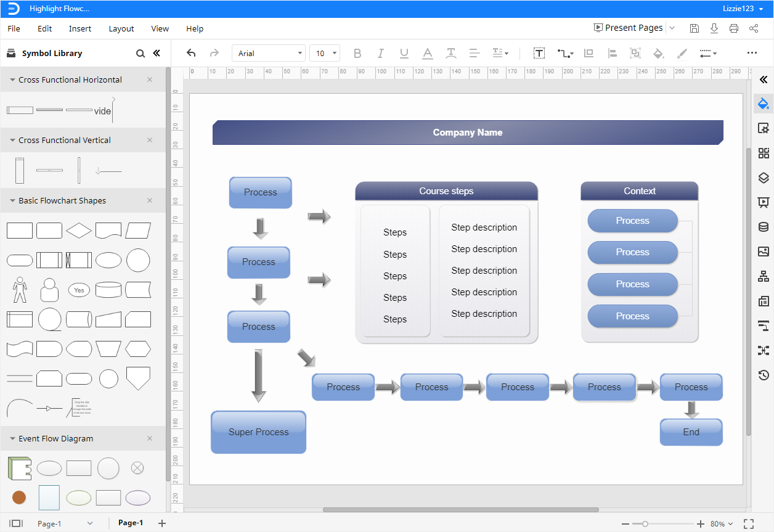Open the Insert menu
This screenshot has width=774, height=532.
[x=80, y=28]
